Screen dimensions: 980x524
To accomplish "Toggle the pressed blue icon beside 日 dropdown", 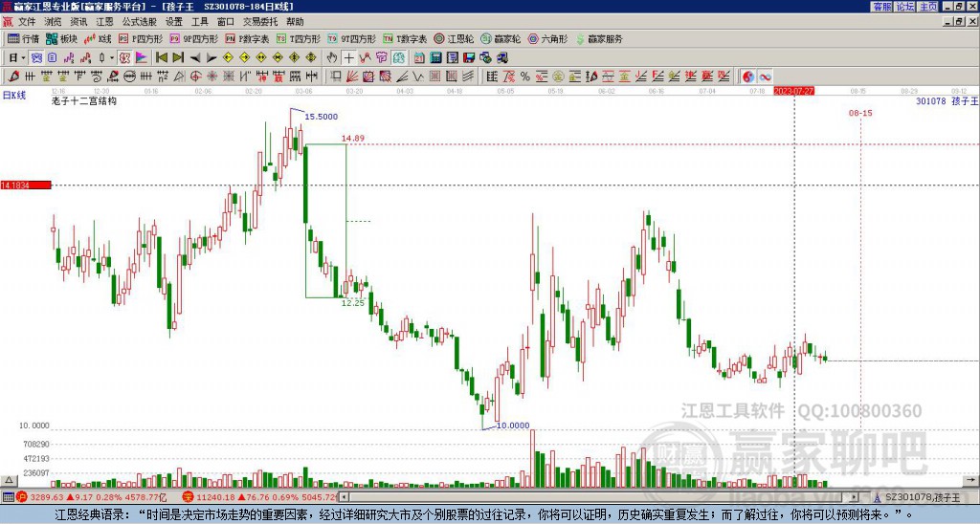I will pyautogui.click(x=36, y=57).
